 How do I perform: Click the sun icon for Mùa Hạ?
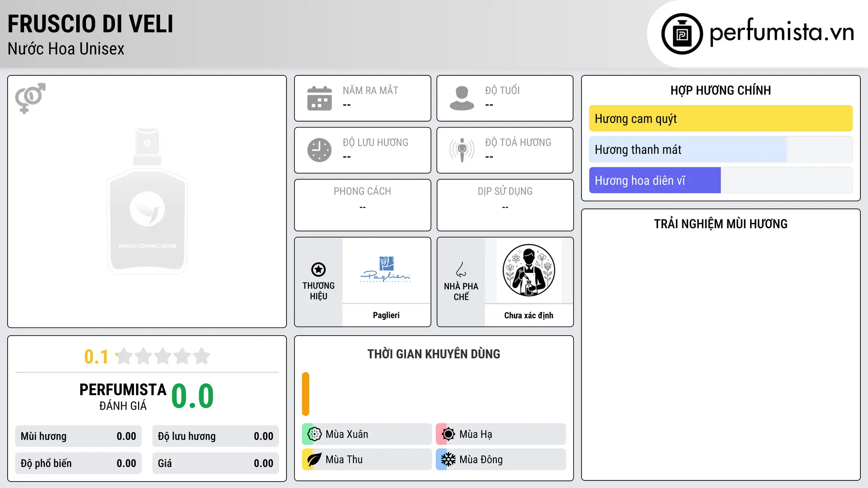point(448,434)
